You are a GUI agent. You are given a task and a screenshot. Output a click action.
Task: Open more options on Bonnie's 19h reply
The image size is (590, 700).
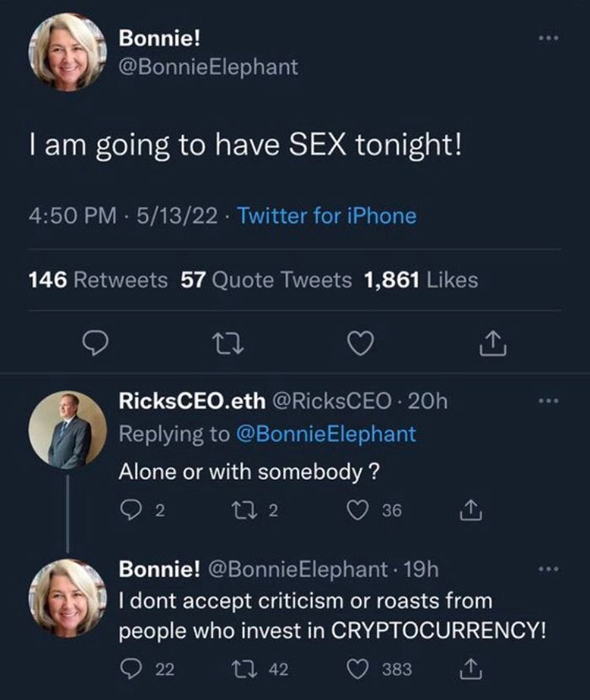548,569
